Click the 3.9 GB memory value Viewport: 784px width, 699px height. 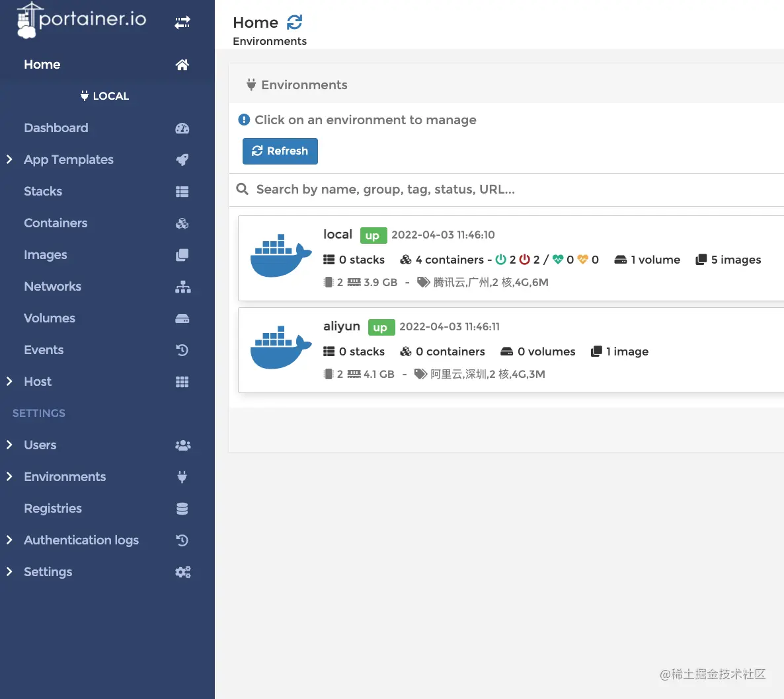coord(381,282)
